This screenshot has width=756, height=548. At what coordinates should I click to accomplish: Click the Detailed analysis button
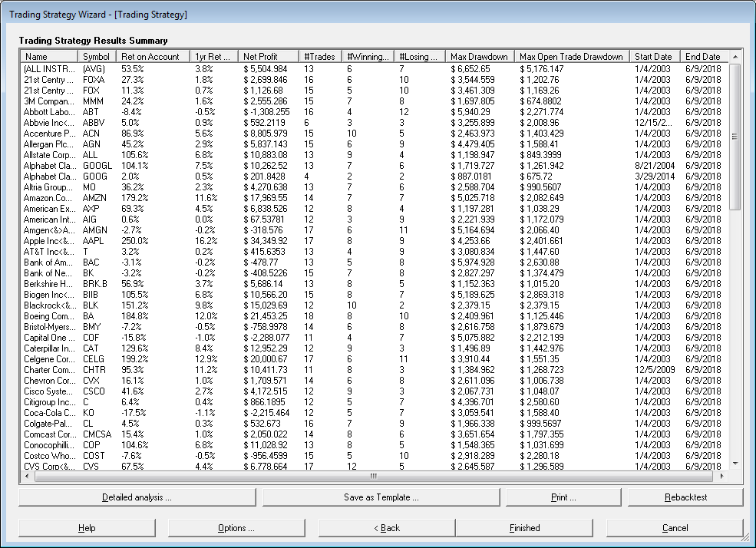pyautogui.click(x=137, y=497)
